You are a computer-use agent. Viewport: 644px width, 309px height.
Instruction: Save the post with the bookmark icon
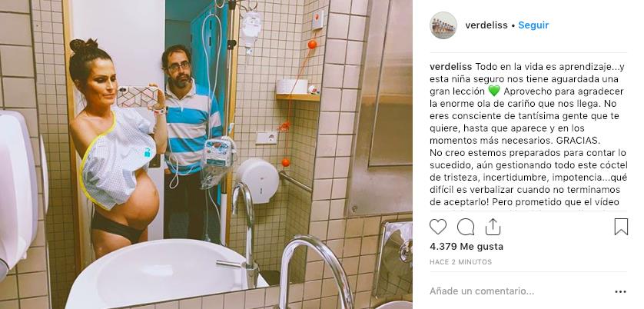[621, 227]
